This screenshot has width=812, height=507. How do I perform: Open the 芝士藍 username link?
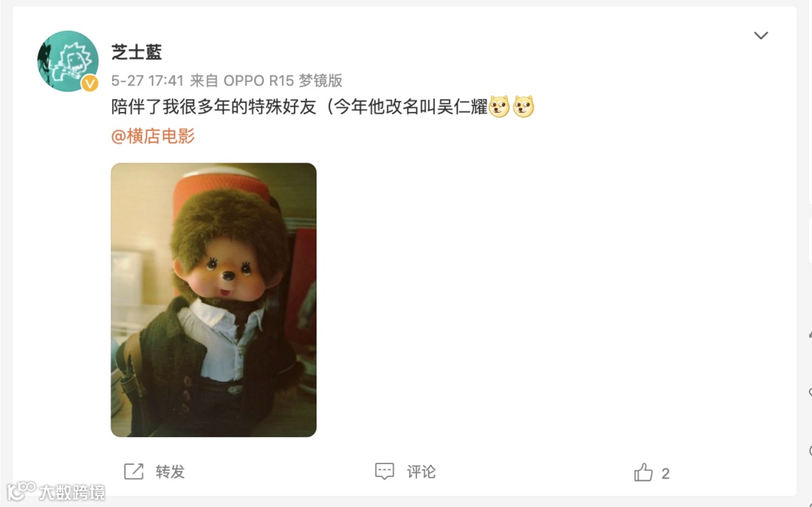point(137,52)
